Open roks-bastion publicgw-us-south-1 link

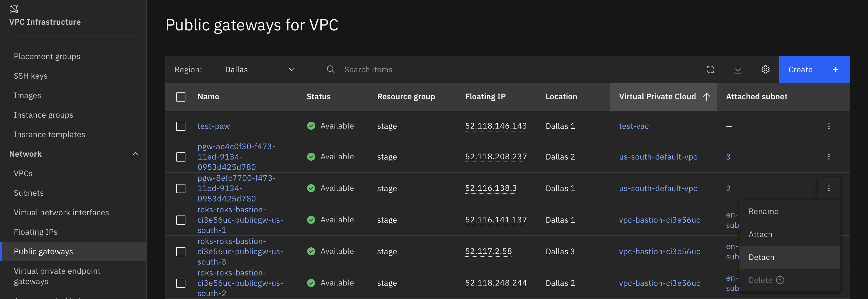click(x=240, y=220)
